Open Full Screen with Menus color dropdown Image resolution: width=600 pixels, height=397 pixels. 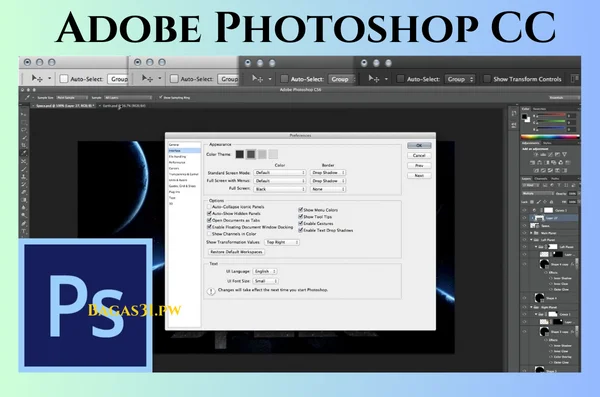[279, 181]
